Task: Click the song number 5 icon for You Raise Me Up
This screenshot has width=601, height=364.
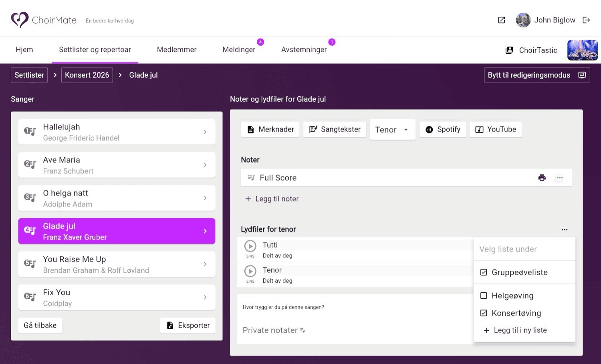Action: click(30, 264)
